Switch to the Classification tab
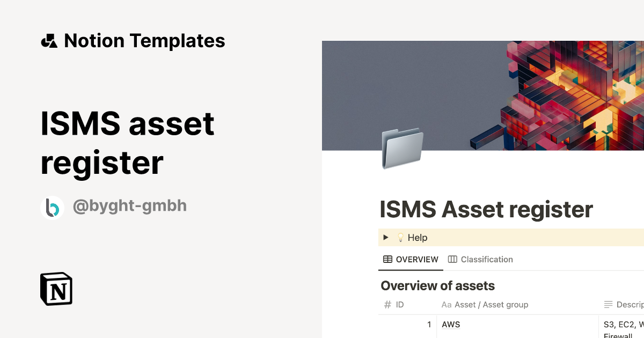 pyautogui.click(x=487, y=259)
